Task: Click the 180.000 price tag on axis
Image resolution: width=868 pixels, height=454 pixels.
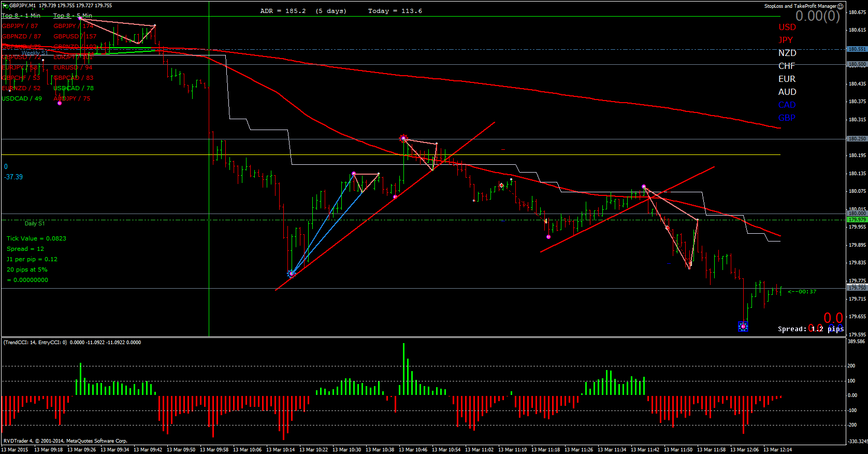Action: tap(857, 214)
